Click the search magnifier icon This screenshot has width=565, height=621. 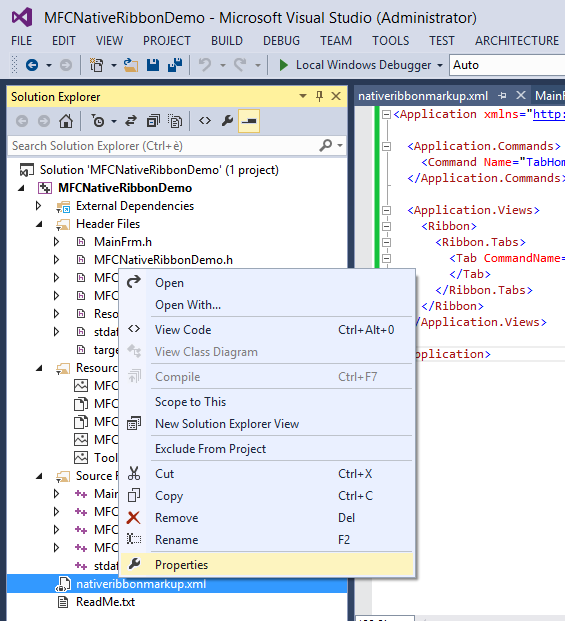[x=325, y=145]
